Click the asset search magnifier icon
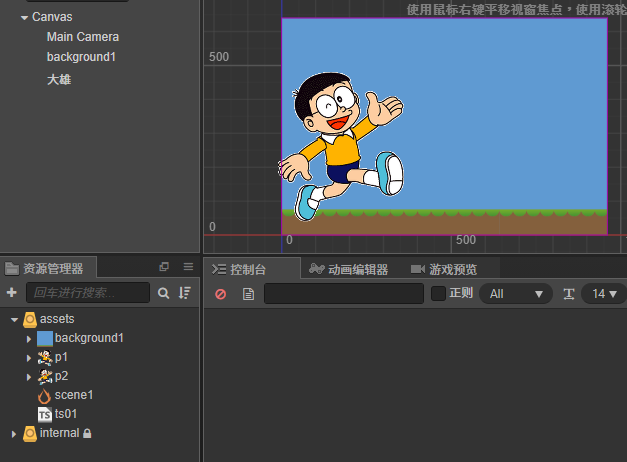Screen dimensions: 627x462 coord(163,293)
